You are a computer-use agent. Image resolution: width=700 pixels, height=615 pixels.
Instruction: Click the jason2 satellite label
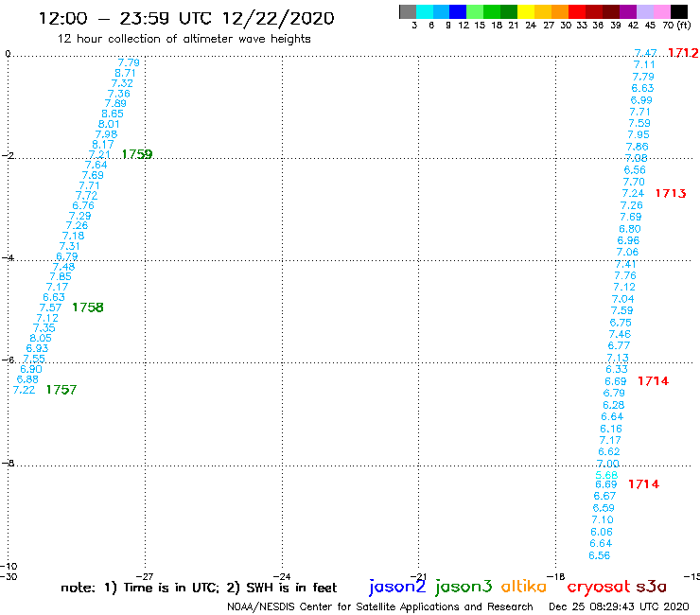click(397, 587)
